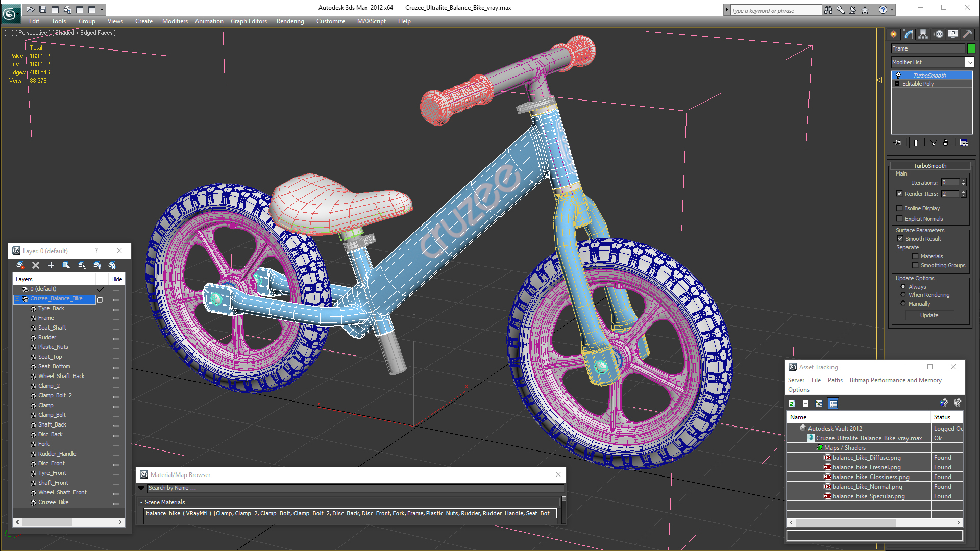Open the Display command panel tab
This screenshot has width=980, height=551.
953,34
